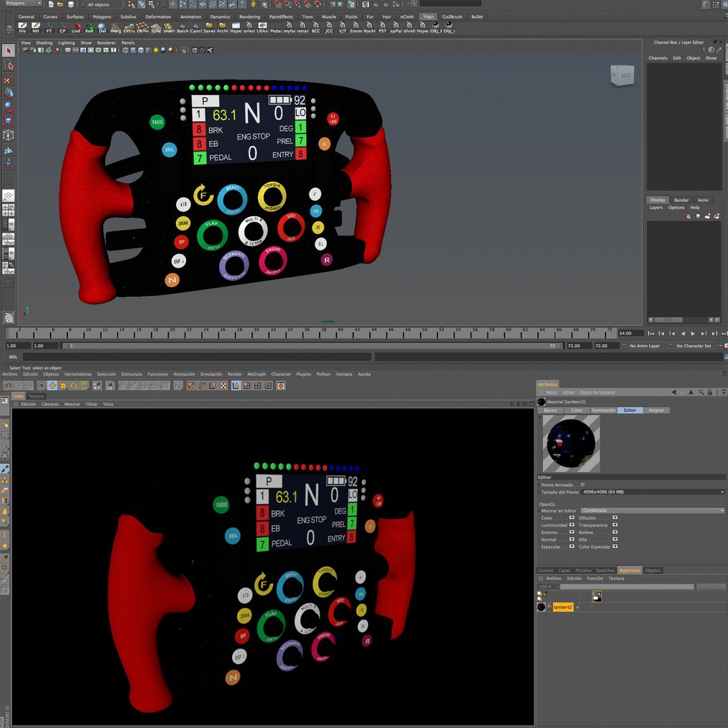Click the 'Merg' merge shelf icon
728x728 pixels.
coord(116,27)
